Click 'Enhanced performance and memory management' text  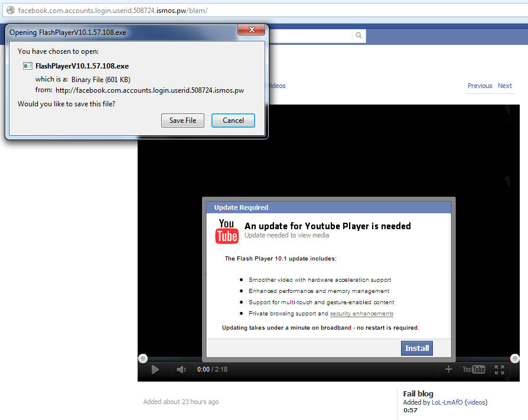click(318, 291)
